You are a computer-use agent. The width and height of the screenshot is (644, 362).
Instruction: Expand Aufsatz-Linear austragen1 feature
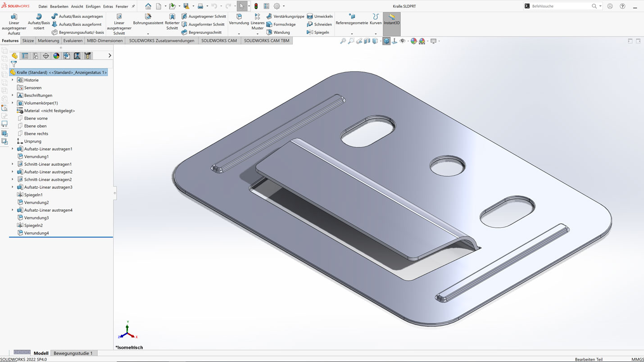pyautogui.click(x=13, y=149)
